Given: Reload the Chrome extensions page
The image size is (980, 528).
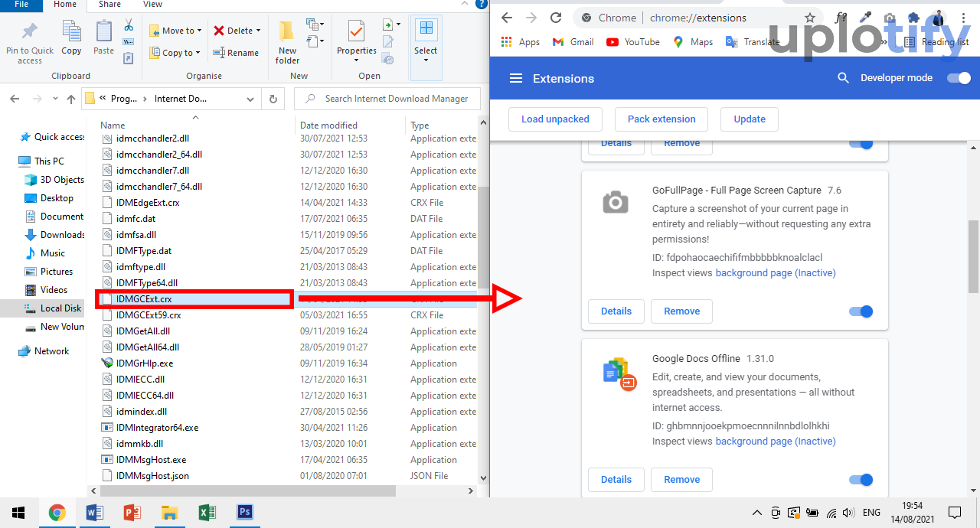Looking at the screenshot, I should point(556,18).
